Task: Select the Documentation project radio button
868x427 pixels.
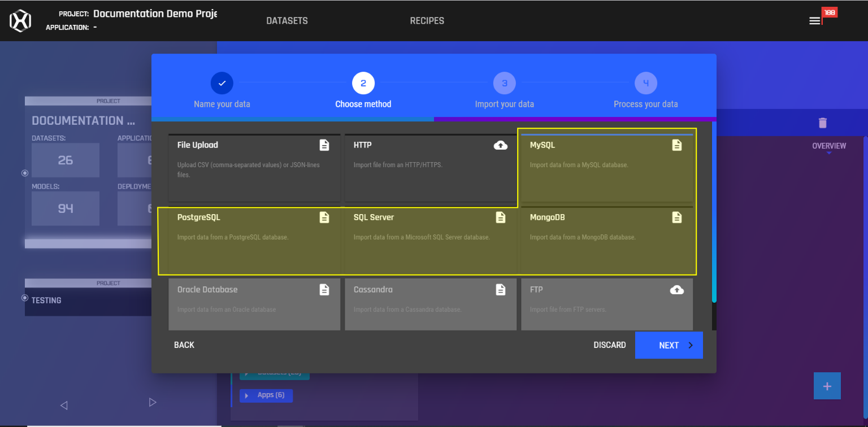Action: coord(25,173)
